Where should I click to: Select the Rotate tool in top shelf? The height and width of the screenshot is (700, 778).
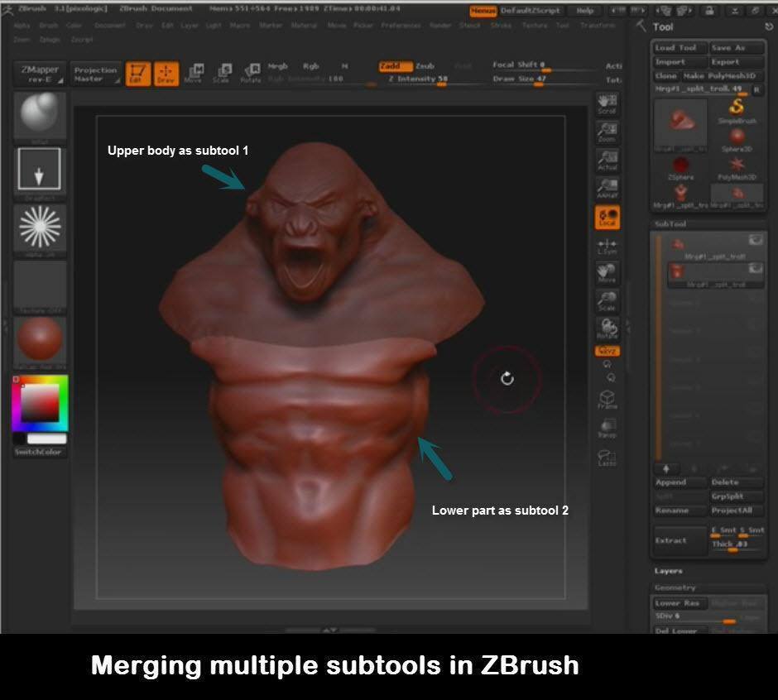251,74
